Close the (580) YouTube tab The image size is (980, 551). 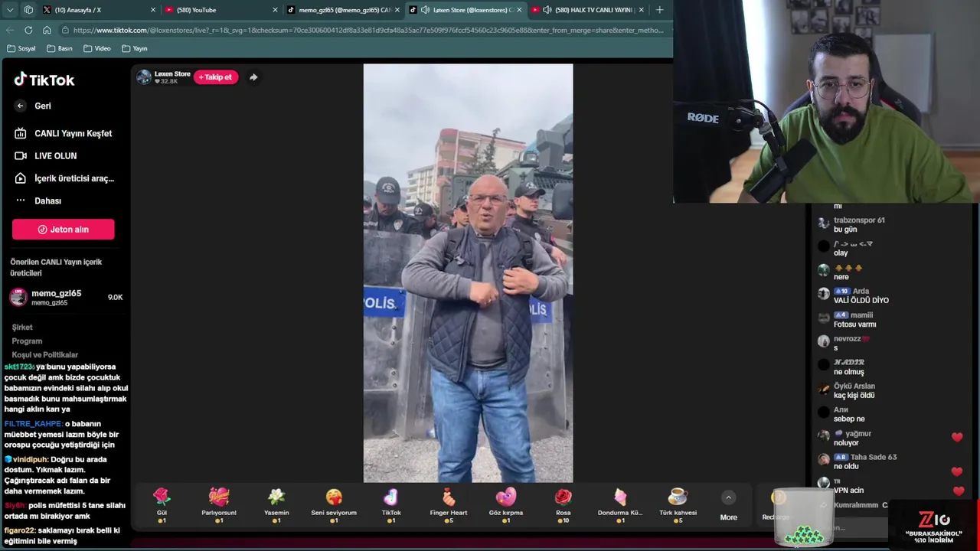point(275,10)
